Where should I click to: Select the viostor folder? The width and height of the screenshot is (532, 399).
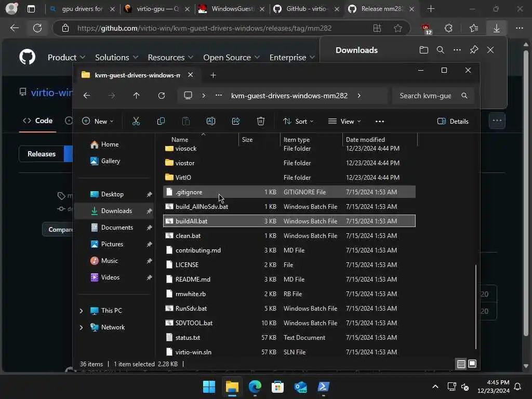(289, 163)
